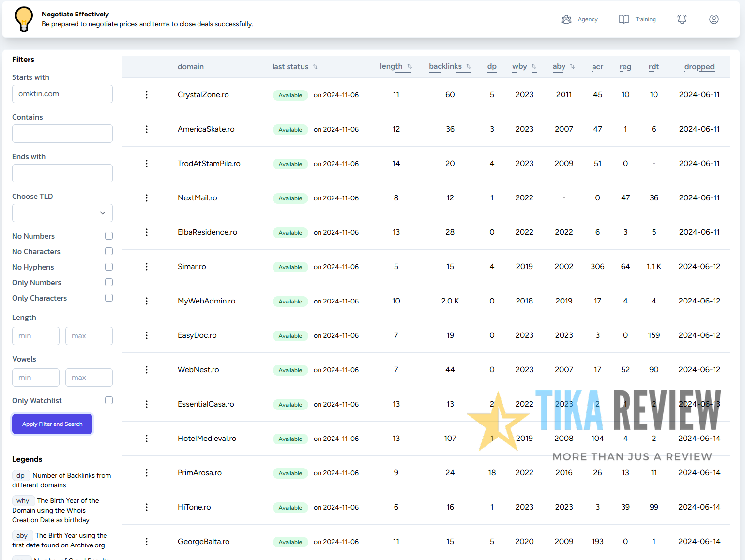Open the actions menu for HotelMedieval.ro
This screenshot has height=560, width=745.
(x=147, y=439)
